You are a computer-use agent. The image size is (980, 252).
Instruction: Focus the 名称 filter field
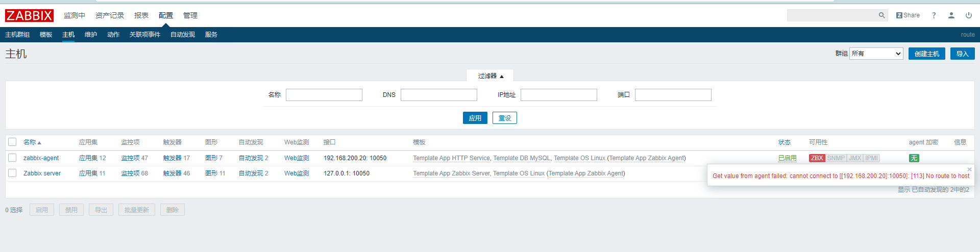pyautogui.click(x=324, y=95)
